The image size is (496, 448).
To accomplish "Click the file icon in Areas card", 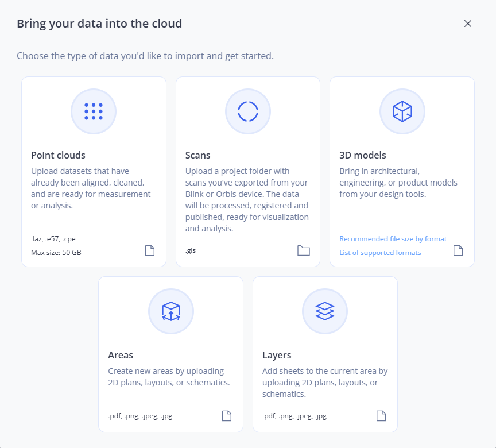I will tap(227, 416).
